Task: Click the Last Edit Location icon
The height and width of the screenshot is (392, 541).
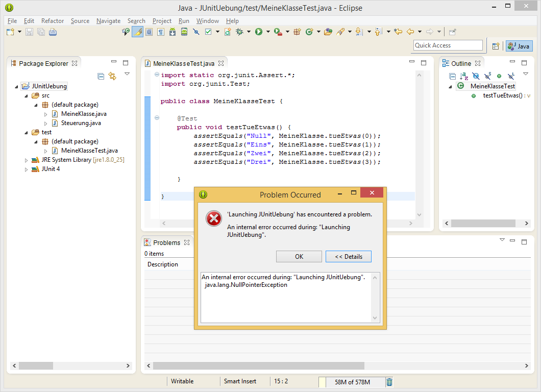Action: [x=398, y=32]
